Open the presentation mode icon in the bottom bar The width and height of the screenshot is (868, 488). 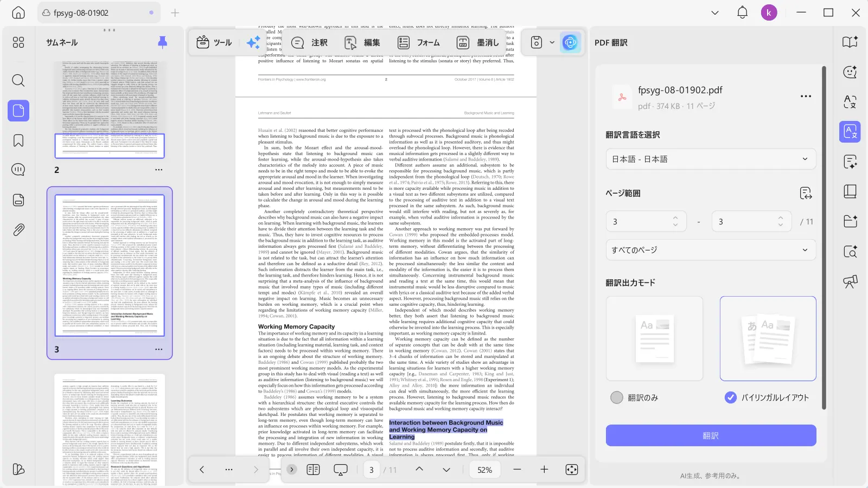click(341, 470)
